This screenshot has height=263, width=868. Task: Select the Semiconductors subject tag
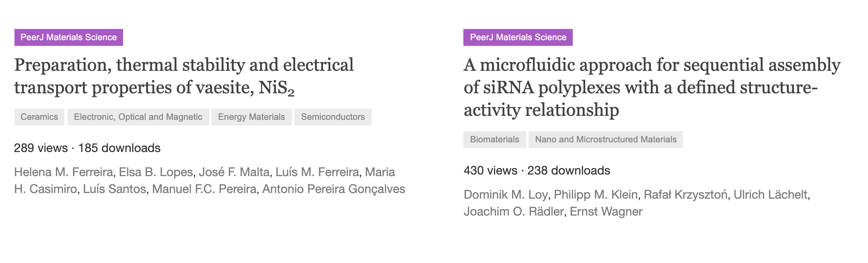coord(333,117)
